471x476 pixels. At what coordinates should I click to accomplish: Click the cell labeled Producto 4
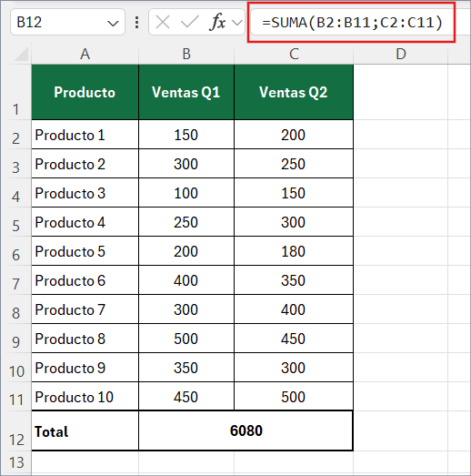point(85,222)
